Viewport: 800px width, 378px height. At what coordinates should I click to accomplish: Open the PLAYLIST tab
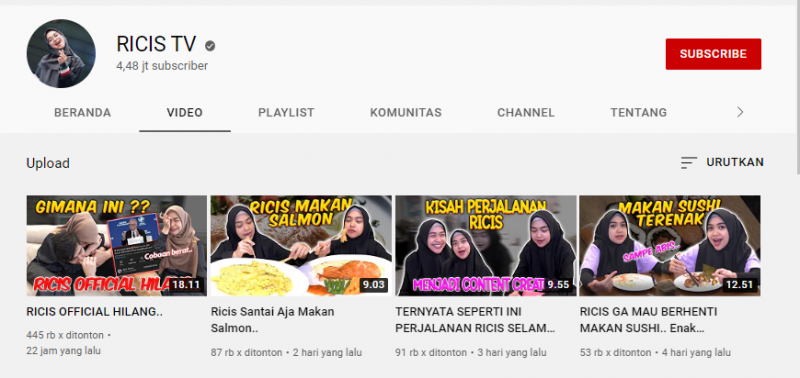pyautogui.click(x=286, y=113)
